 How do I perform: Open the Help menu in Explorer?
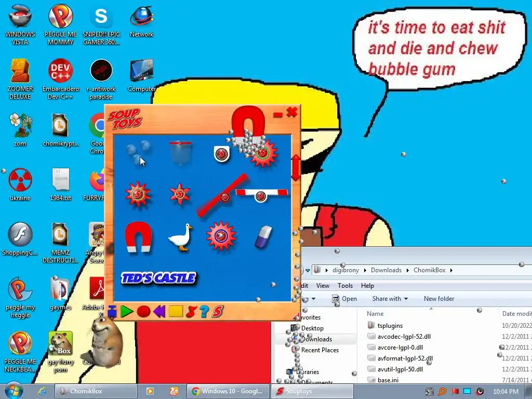[x=367, y=286]
